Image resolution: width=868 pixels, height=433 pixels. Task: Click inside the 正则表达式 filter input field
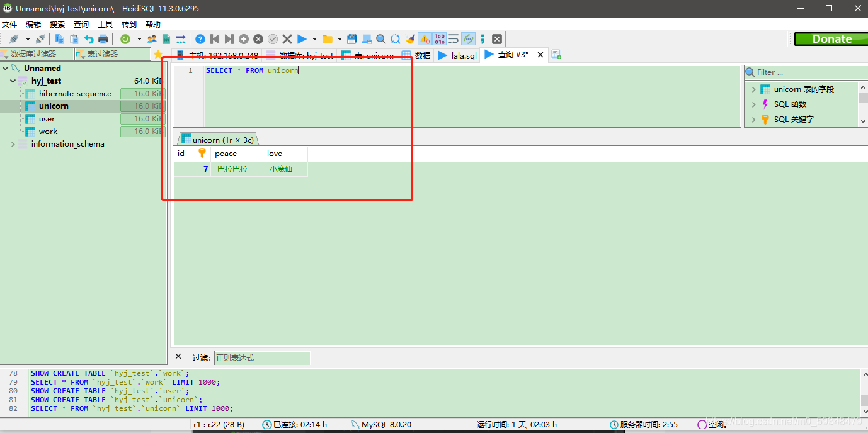coord(261,357)
